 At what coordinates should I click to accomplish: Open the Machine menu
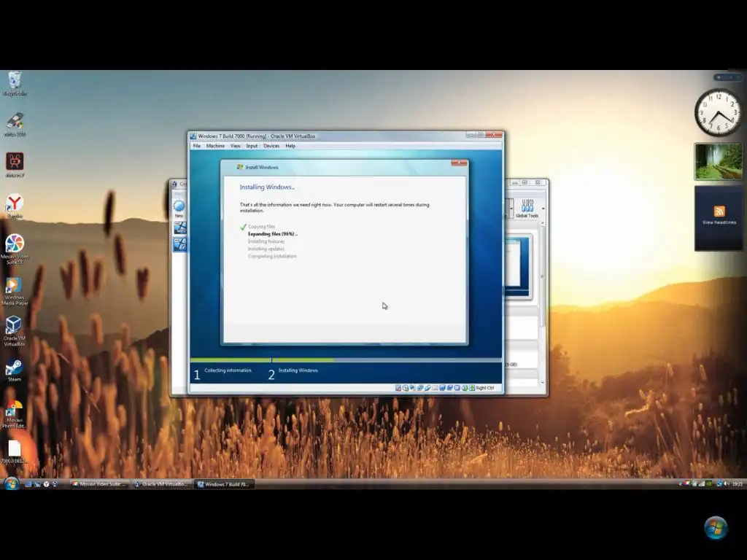pyautogui.click(x=215, y=146)
